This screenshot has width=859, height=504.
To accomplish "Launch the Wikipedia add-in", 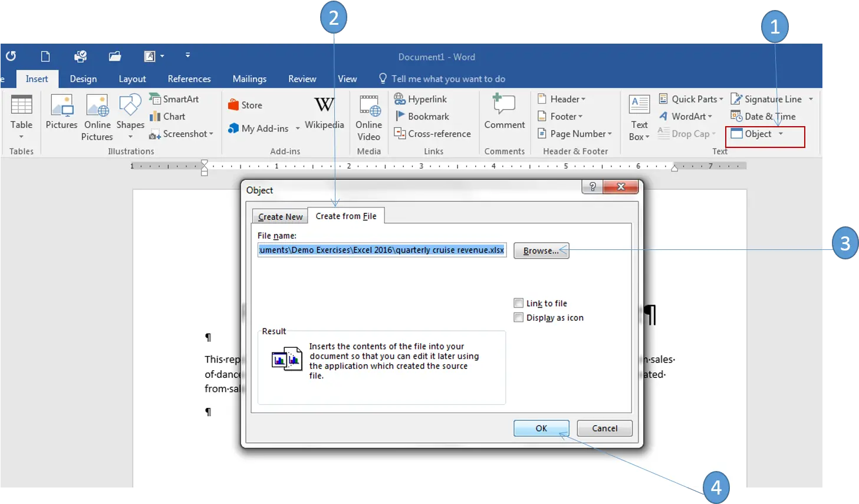I will coord(324,112).
